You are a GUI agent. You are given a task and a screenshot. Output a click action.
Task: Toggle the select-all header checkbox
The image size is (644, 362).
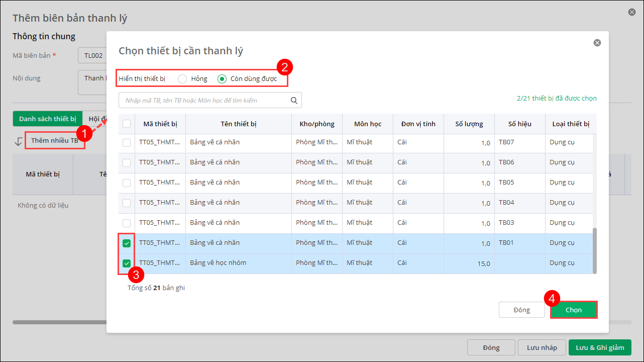click(x=127, y=124)
